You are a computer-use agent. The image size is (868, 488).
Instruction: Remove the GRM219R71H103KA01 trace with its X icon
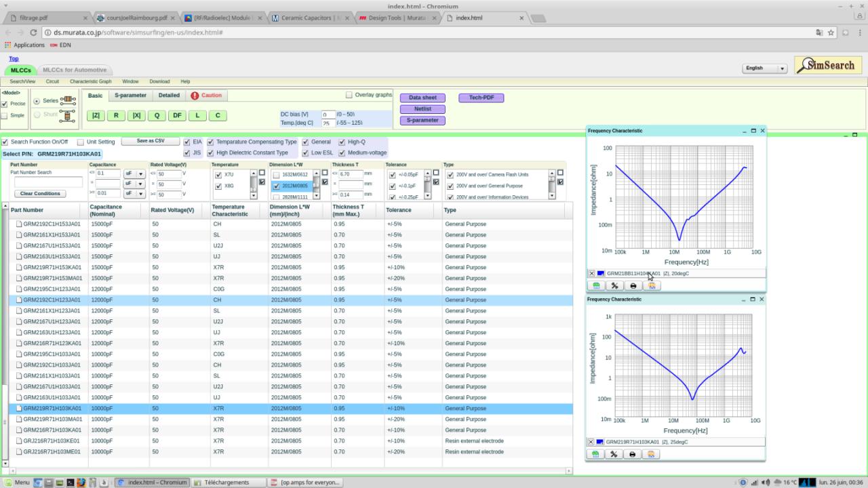pos(591,442)
